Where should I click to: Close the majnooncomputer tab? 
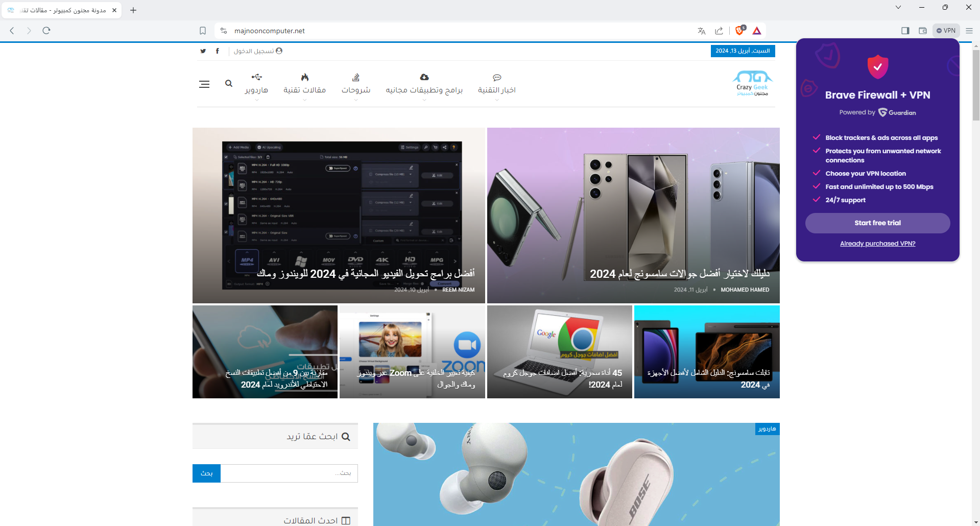[114, 10]
